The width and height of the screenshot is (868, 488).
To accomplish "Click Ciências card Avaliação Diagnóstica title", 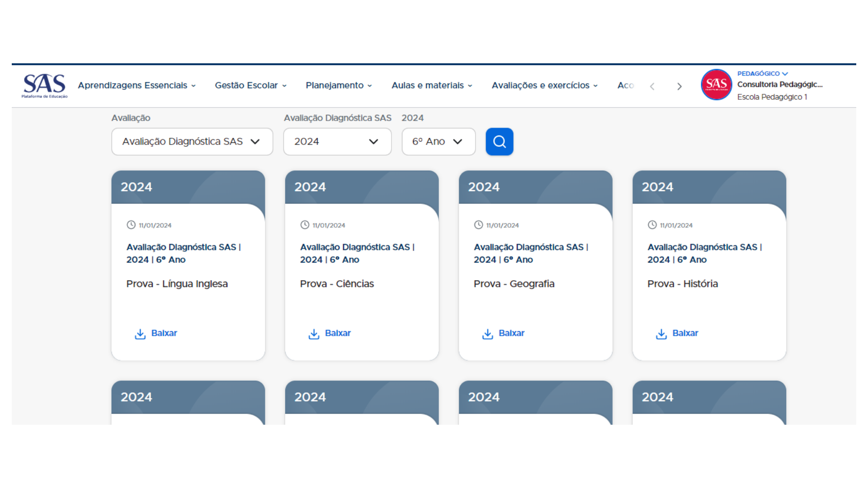I will coord(357,253).
